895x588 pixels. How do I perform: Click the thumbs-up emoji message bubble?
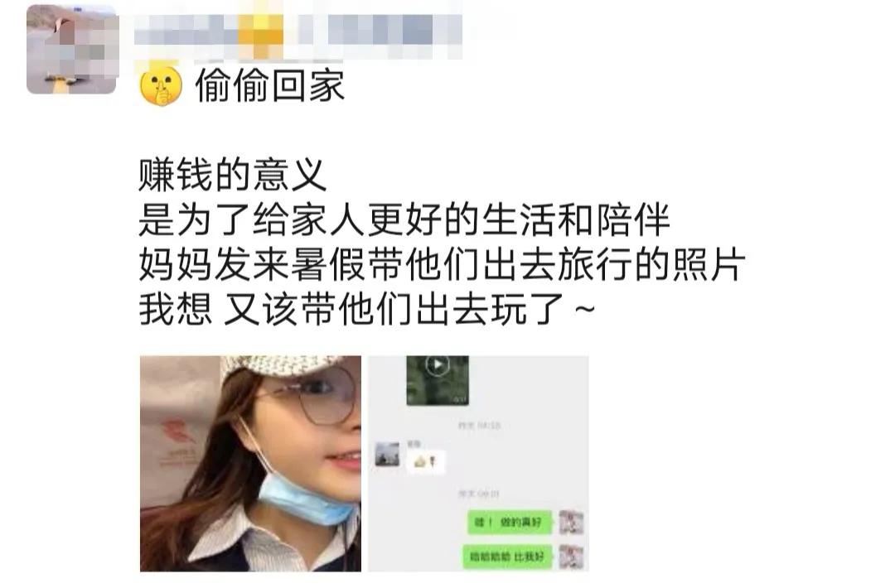(x=427, y=462)
